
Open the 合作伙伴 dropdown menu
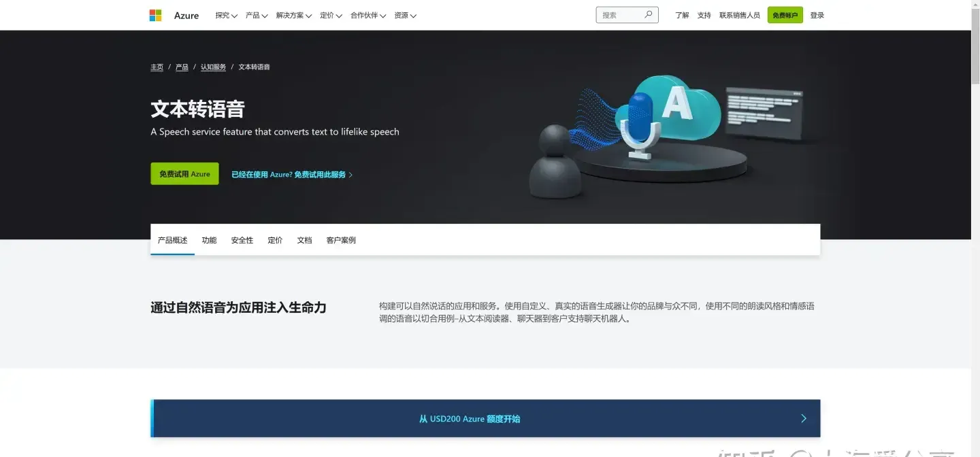pos(368,16)
